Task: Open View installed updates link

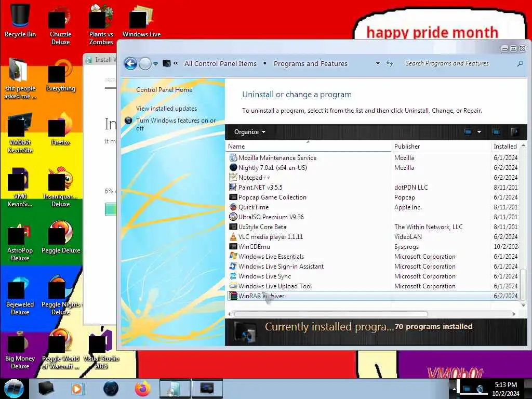Action: pyautogui.click(x=166, y=108)
